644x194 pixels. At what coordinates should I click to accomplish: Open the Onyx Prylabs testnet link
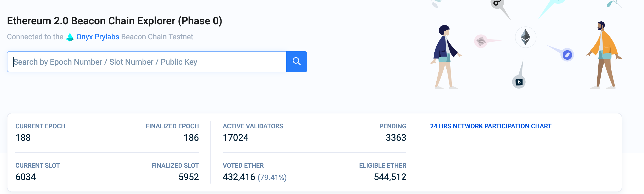click(97, 37)
